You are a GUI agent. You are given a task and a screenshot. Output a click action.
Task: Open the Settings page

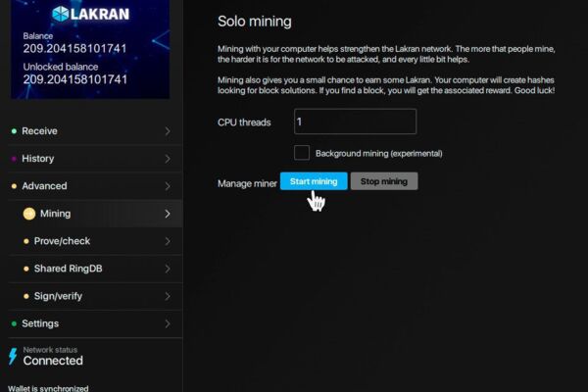[x=95, y=323]
